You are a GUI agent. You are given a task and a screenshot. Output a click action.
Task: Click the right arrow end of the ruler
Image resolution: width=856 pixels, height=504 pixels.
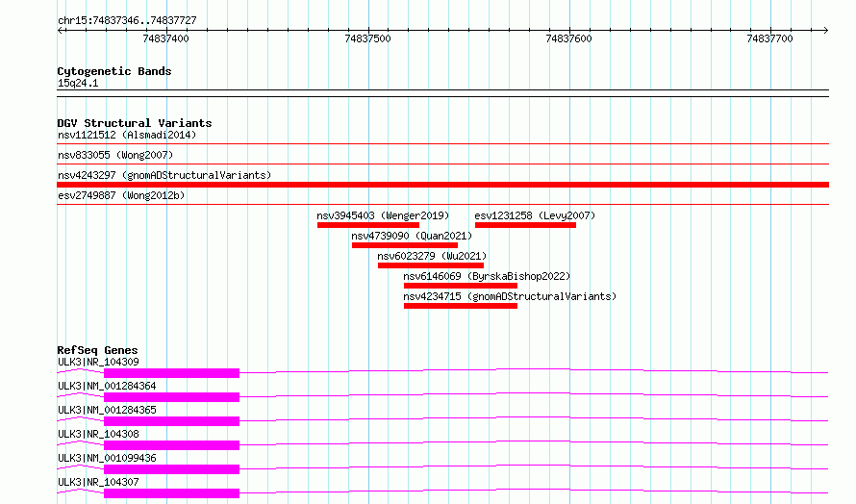coord(825,30)
